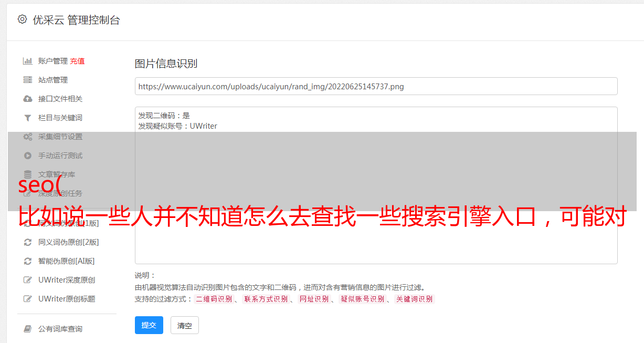The height and width of the screenshot is (343, 644).
Task: Click the result line 发现疑似账号：UWriter
Action: pyautogui.click(x=178, y=126)
